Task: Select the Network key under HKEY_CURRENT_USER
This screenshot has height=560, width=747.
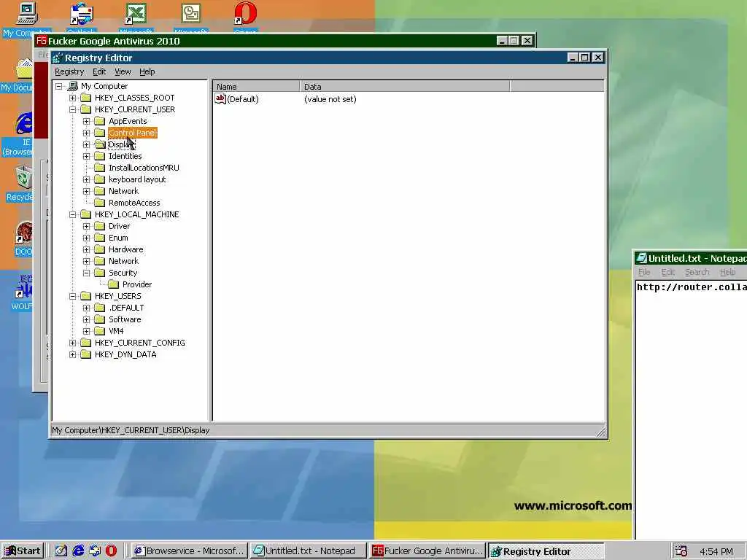Action: click(x=123, y=191)
